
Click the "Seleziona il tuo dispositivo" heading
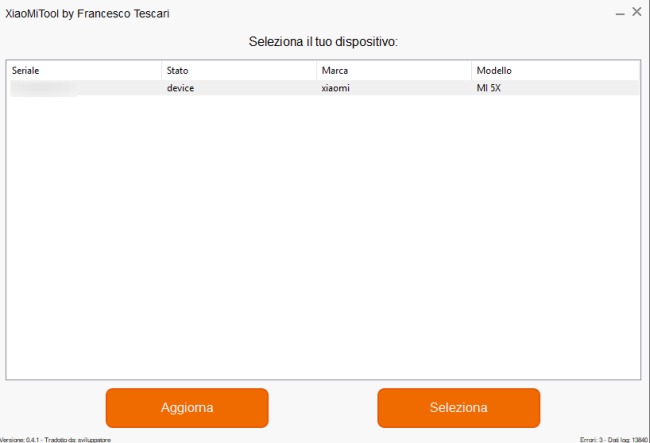pyautogui.click(x=323, y=41)
